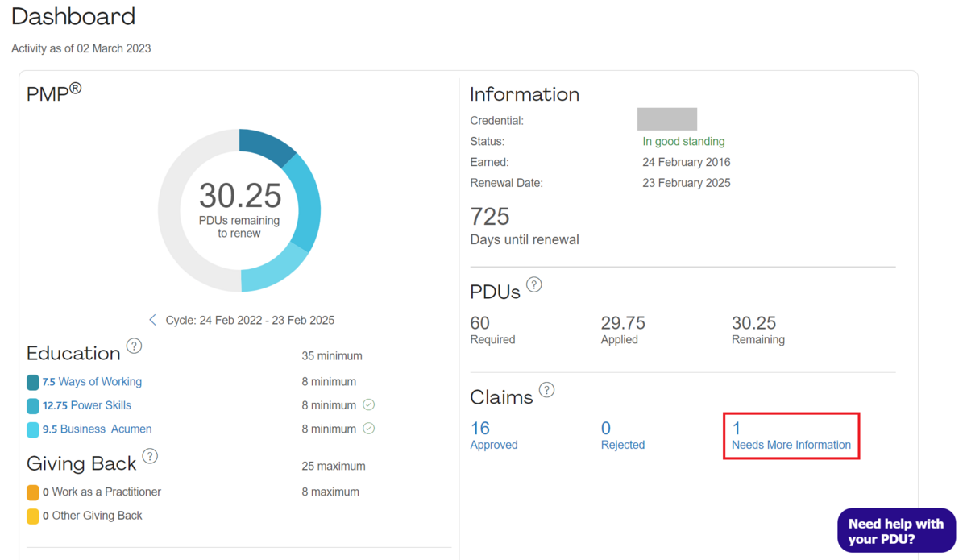Click the checkmark next to Power Skills minimum
This screenshot has height=560, width=967.
click(x=368, y=404)
